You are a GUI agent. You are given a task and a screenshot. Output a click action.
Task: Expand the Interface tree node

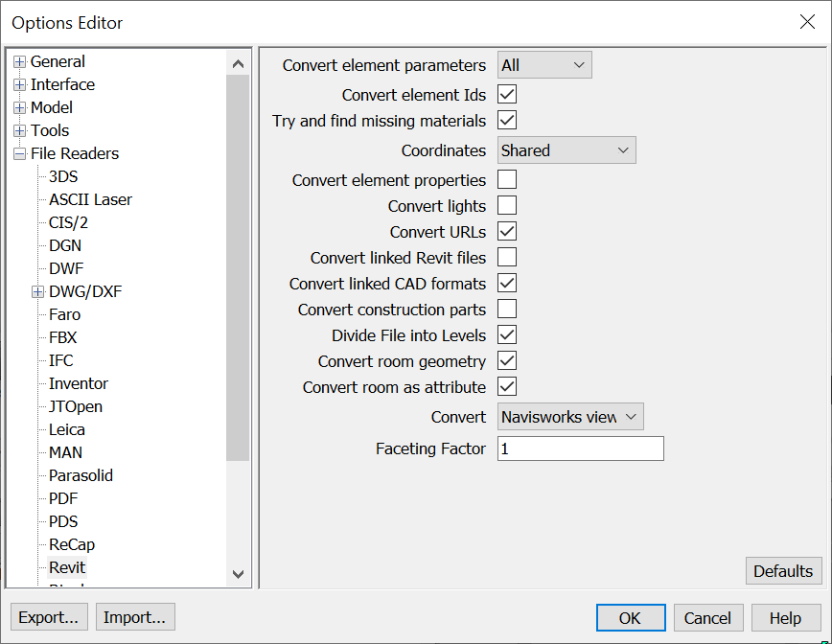[x=20, y=84]
